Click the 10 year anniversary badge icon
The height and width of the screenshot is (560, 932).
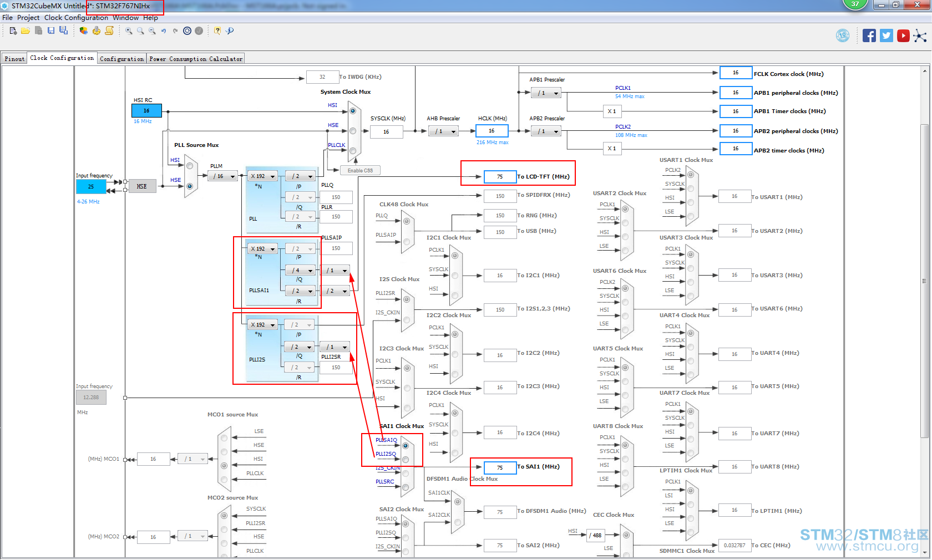pos(843,36)
